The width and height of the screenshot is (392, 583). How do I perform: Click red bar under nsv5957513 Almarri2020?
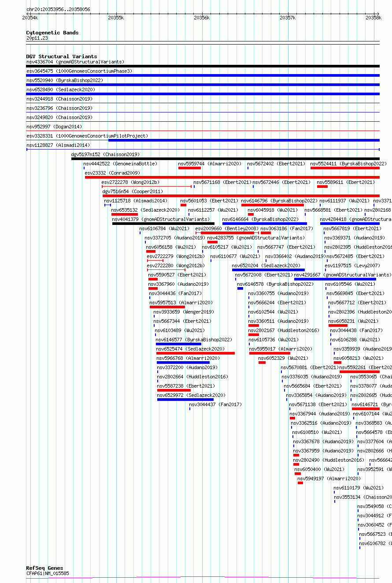(x=167, y=307)
